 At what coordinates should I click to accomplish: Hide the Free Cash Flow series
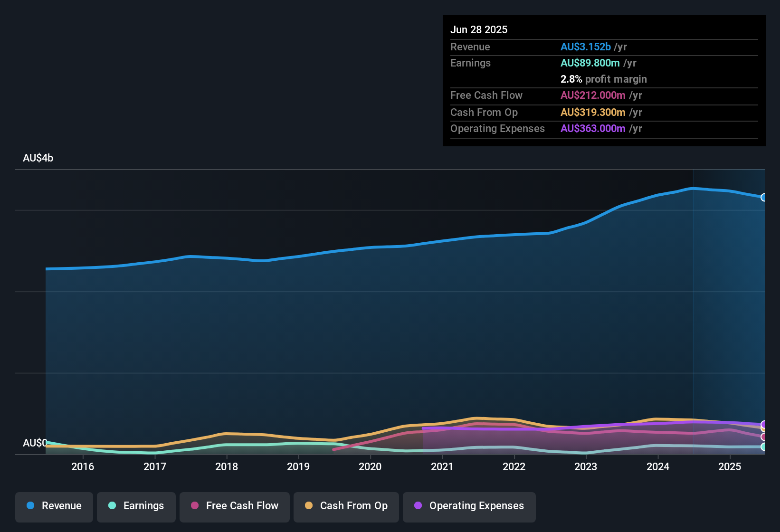[x=234, y=507]
